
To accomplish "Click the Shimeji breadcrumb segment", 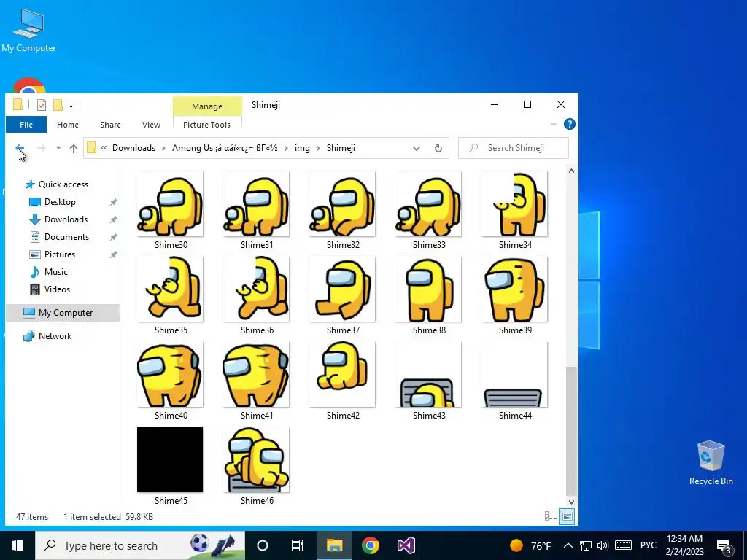I will coord(341,148).
